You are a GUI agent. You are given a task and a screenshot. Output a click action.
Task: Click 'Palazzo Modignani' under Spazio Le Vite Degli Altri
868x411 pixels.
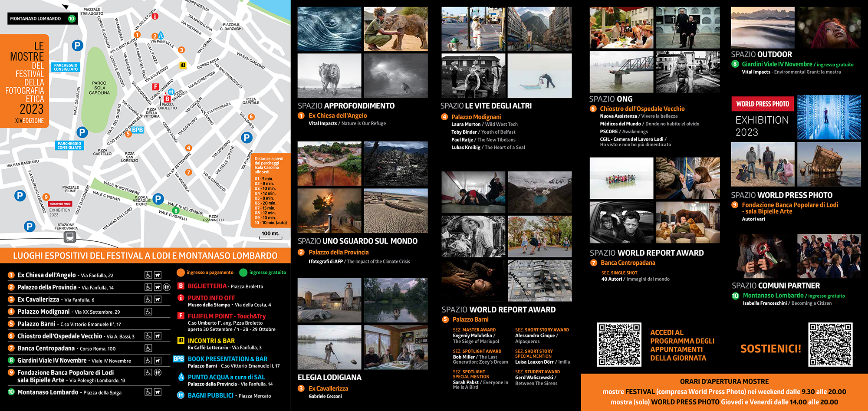tap(476, 117)
